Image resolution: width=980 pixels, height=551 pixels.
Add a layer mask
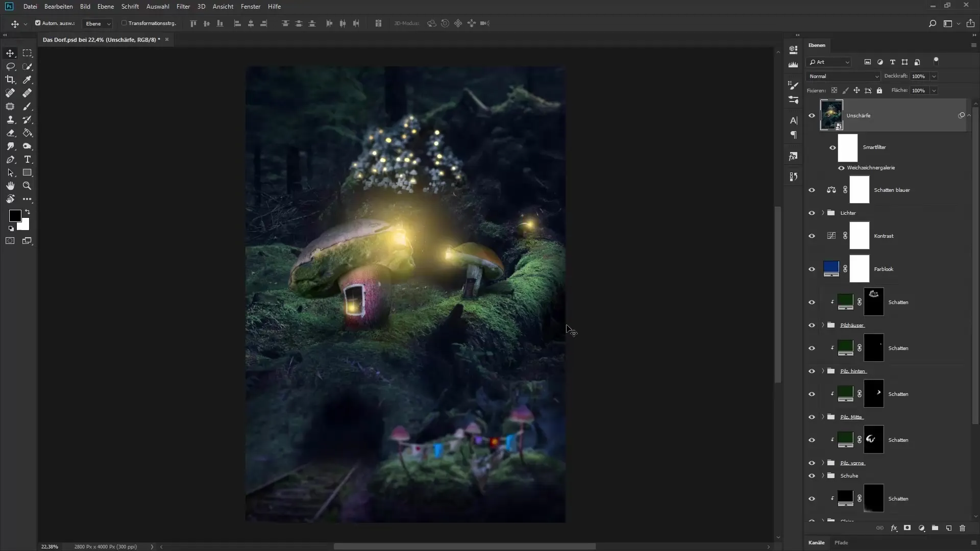click(x=907, y=528)
